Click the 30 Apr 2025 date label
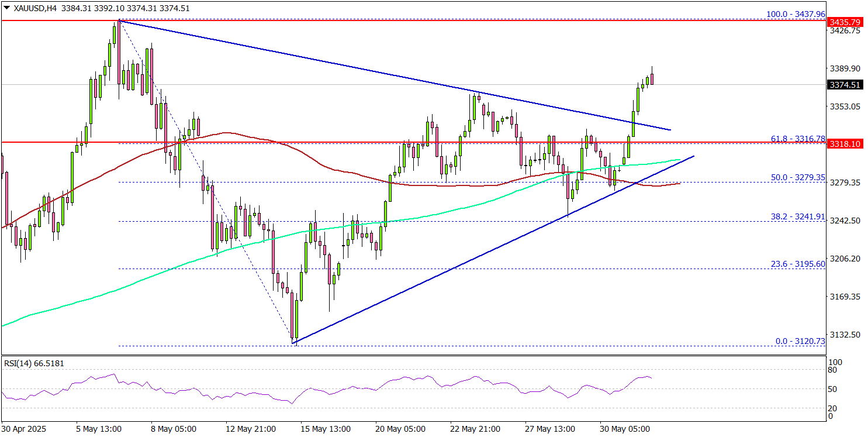This screenshot has width=868, height=437. click(x=23, y=428)
